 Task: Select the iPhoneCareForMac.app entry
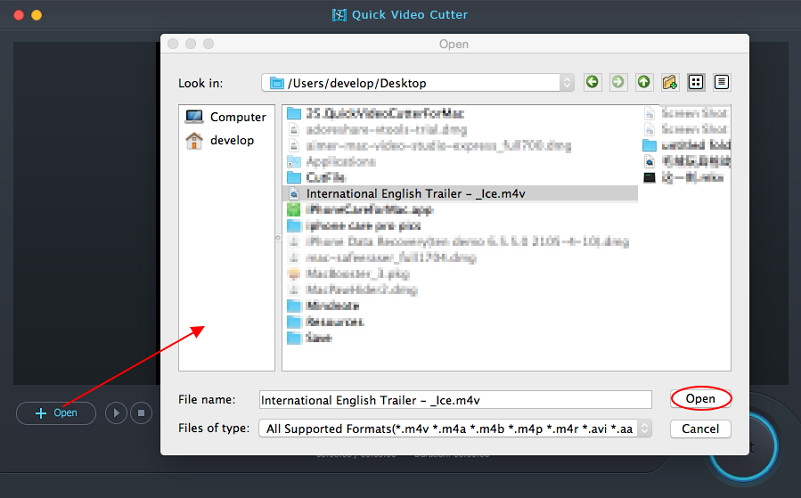[x=360, y=209]
